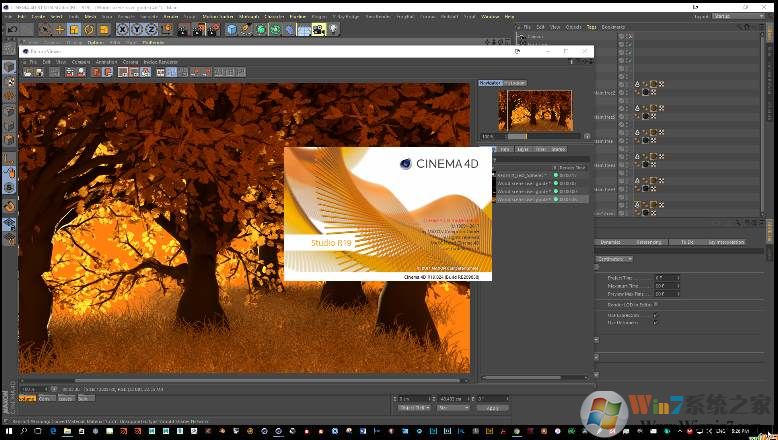Open the Tags menu in the Object Manager
The image size is (778, 440).
[591, 27]
